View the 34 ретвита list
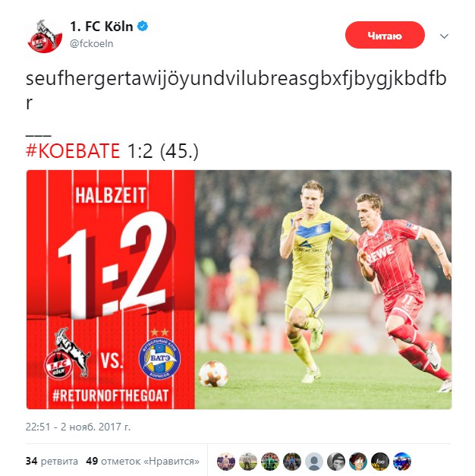 (52, 461)
